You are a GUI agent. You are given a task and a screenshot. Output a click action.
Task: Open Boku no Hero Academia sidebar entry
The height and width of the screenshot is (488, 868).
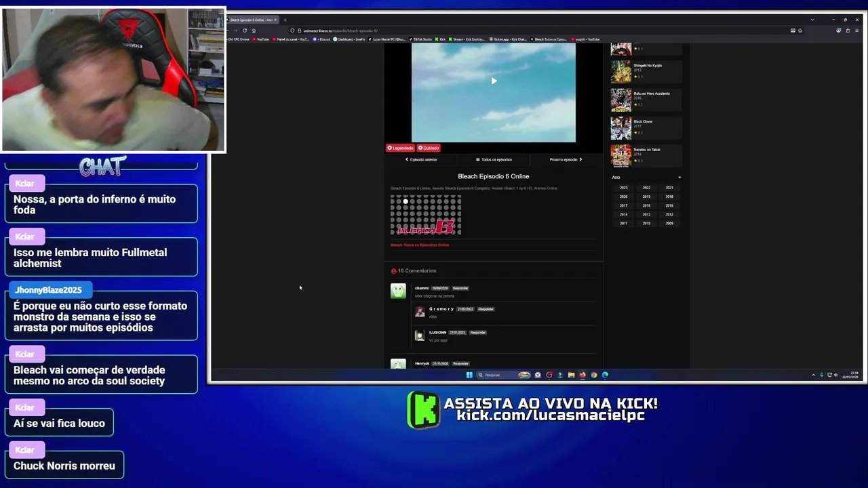[x=646, y=100]
